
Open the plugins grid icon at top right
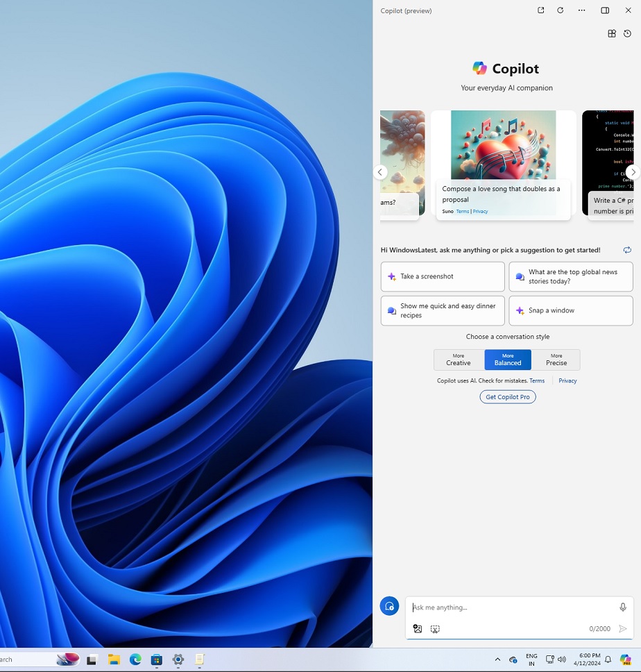click(x=611, y=33)
